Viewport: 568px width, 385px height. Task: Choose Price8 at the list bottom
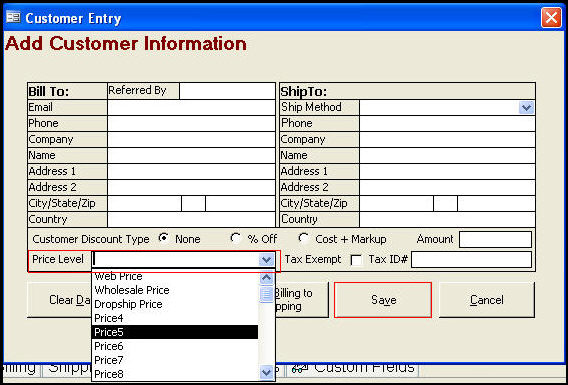pyautogui.click(x=175, y=374)
